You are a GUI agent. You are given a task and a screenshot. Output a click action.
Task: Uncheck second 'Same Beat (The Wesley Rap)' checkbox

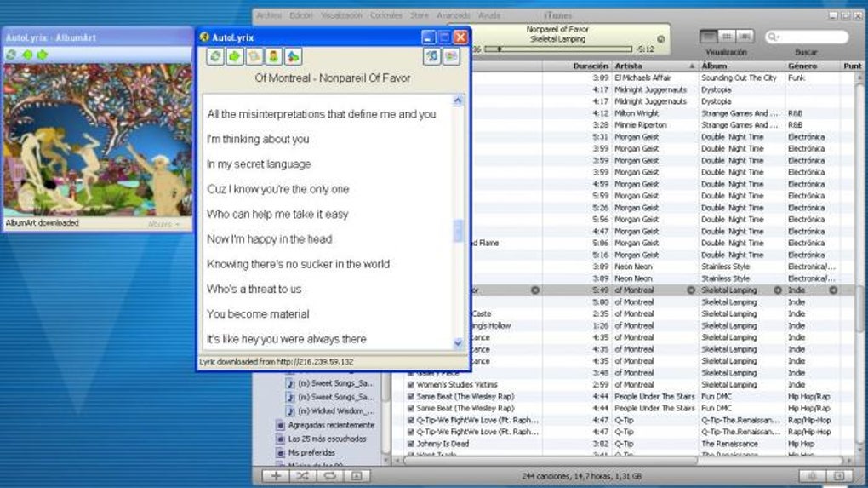coord(411,408)
